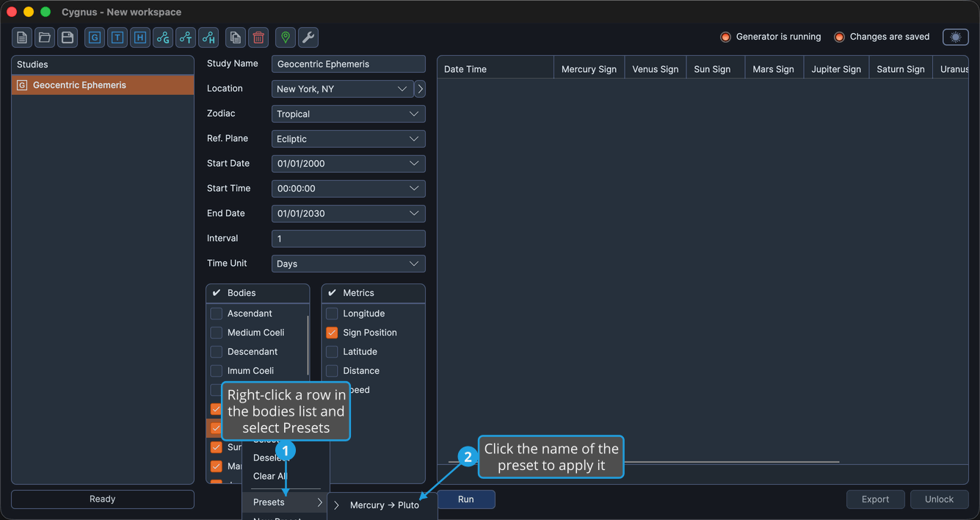Check the Ascendant body
The image size is (980, 520).
click(217, 314)
